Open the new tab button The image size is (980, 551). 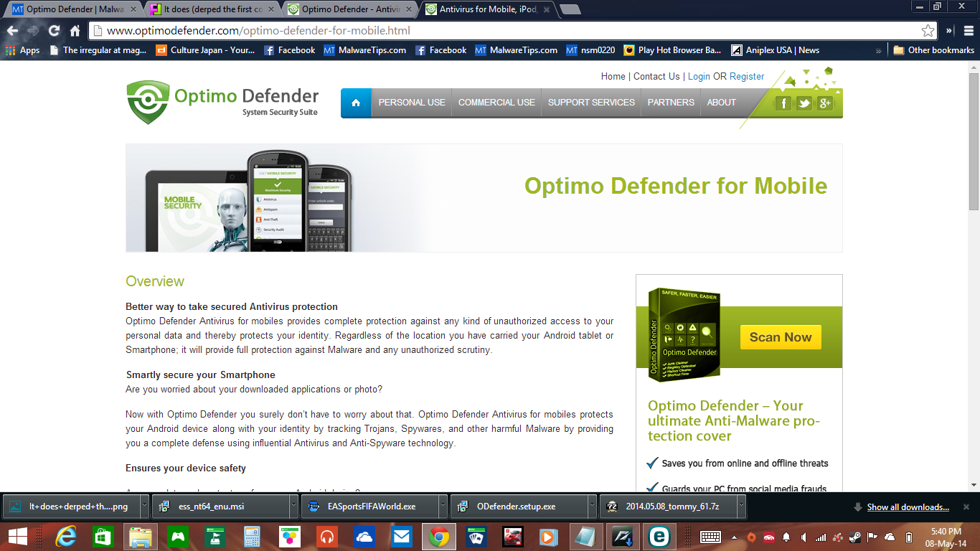coord(570,9)
